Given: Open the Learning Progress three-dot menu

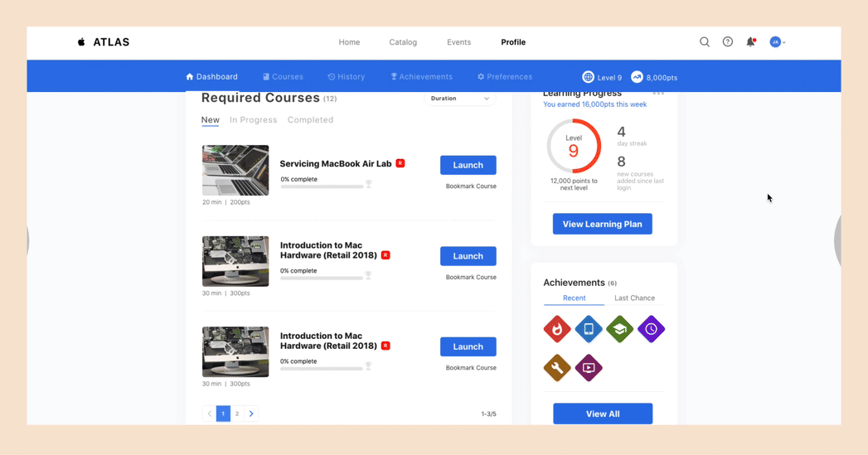Looking at the screenshot, I should (658, 94).
